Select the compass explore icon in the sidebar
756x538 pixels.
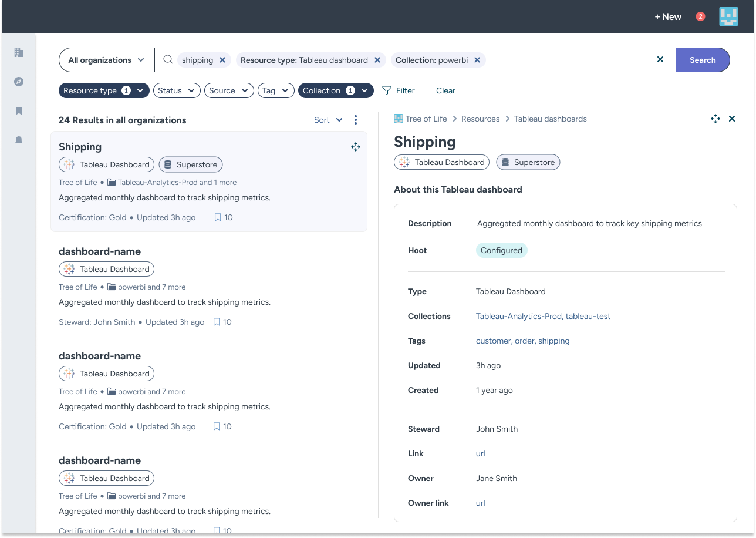pos(18,82)
